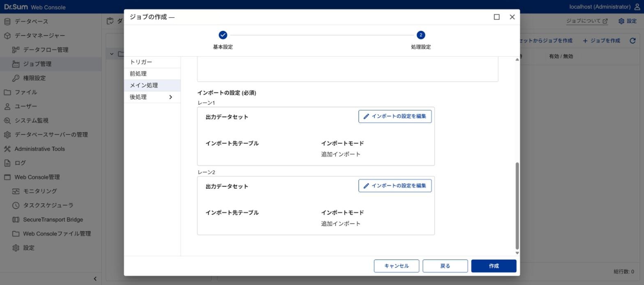The image size is (644, 285).
Task: Select トリガー in dialog side menu
Action: (152, 62)
